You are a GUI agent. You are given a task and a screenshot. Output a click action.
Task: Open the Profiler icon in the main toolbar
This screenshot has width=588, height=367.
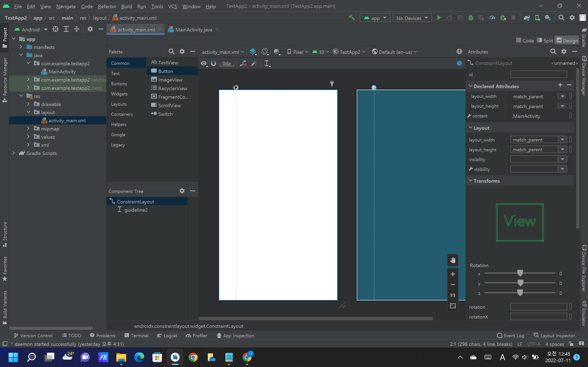pos(492,18)
